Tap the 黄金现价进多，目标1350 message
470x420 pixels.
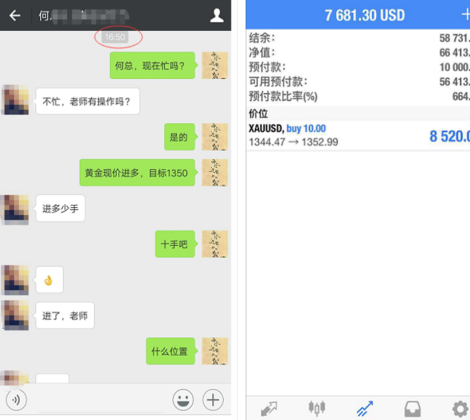coord(137,173)
